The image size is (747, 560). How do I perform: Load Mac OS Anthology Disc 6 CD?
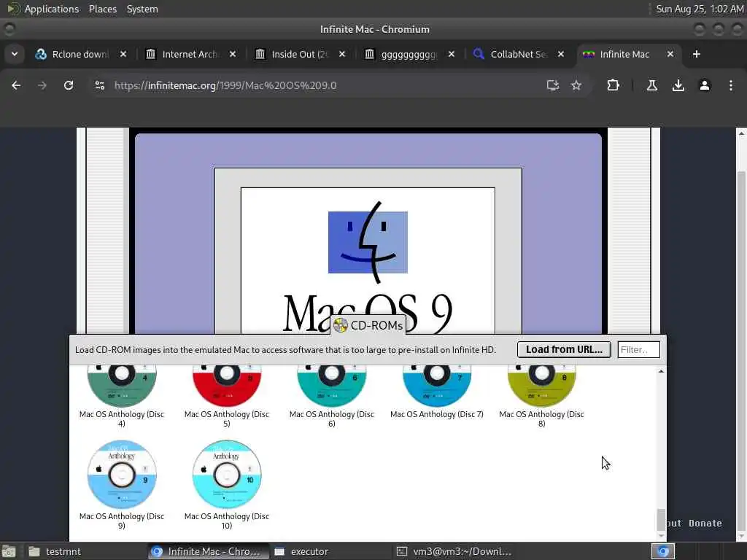(332, 386)
